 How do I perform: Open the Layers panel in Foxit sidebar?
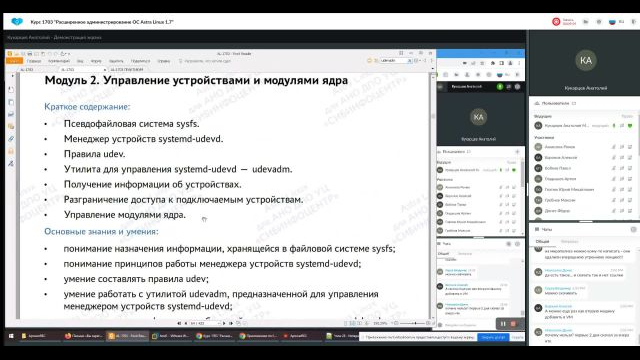click(x=11, y=114)
